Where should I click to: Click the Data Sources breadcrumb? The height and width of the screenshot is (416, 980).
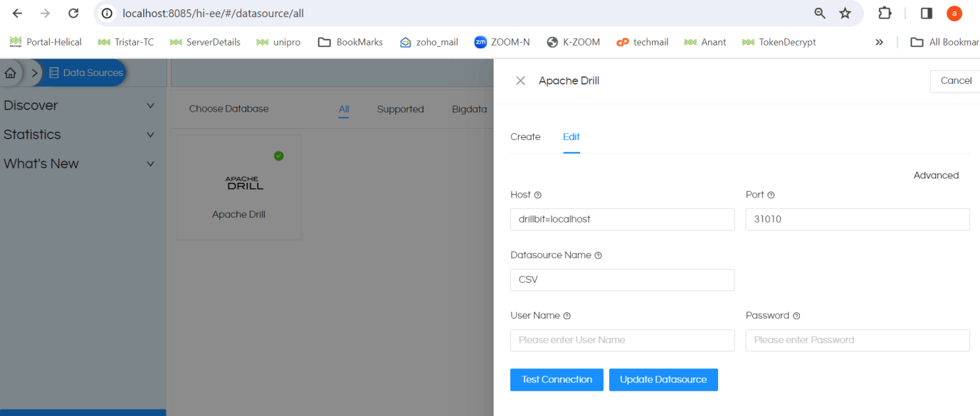point(85,73)
